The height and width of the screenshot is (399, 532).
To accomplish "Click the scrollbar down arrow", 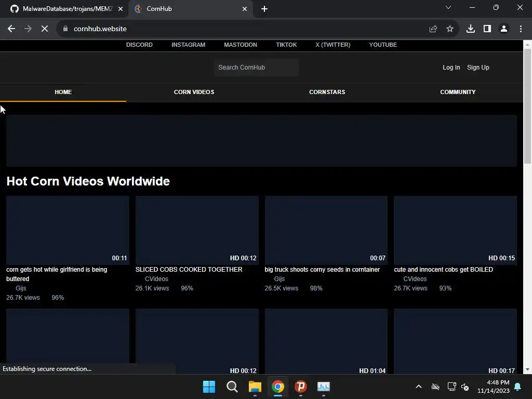I will tap(528, 369).
